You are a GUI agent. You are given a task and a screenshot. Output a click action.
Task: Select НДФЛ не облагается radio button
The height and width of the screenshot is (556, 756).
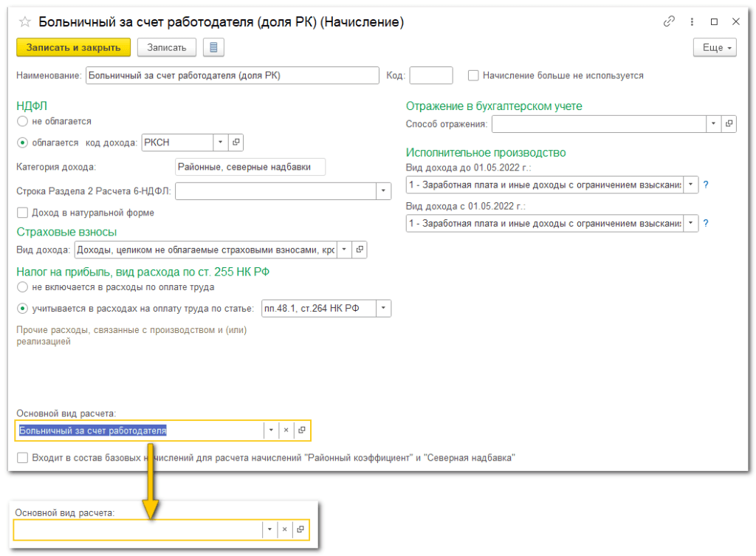(22, 120)
